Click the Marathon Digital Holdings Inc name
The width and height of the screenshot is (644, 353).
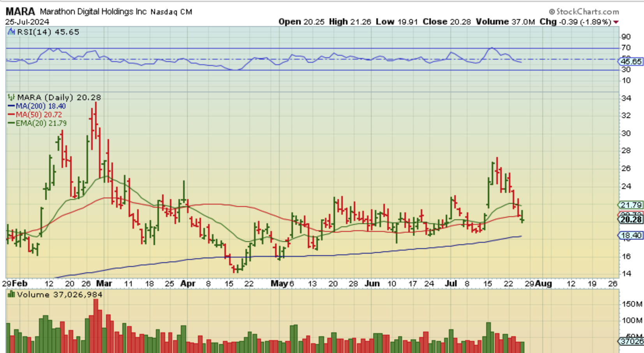click(93, 12)
